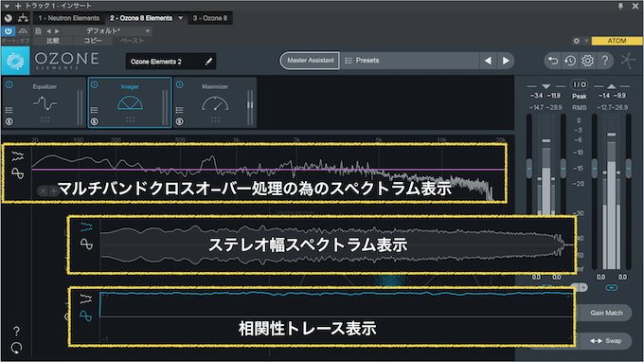Select the Maximizer module label
The height and width of the screenshot is (362, 644).
(215, 86)
